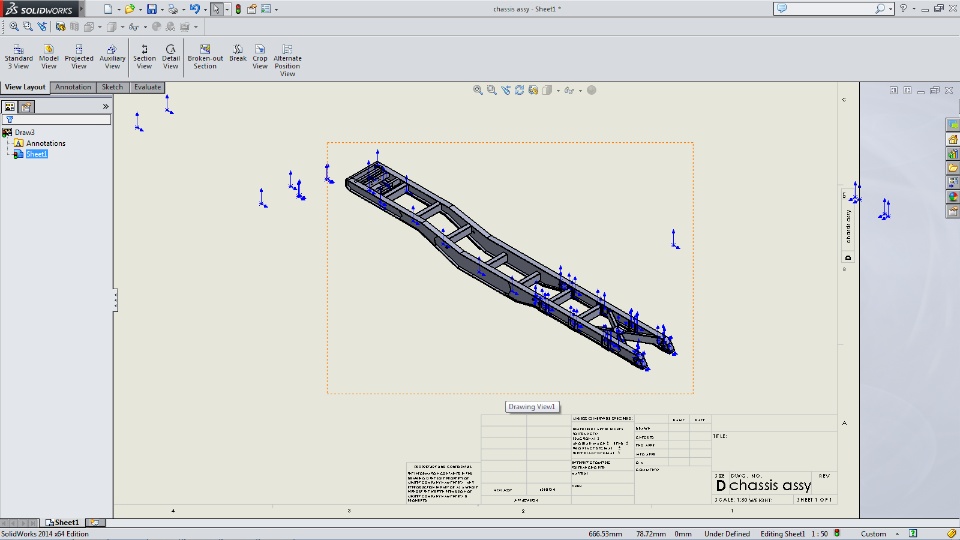Image resolution: width=960 pixels, height=540 pixels.
Task: Activate the Select arrow tool
Action: pyautogui.click(x=216, y=9)
